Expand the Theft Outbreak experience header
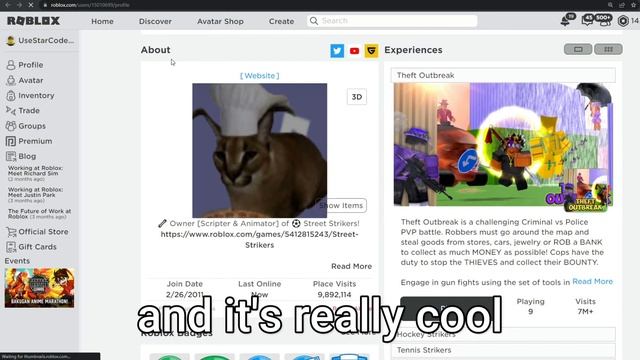This screenshot has height=360, width=640. pos(503,75)
